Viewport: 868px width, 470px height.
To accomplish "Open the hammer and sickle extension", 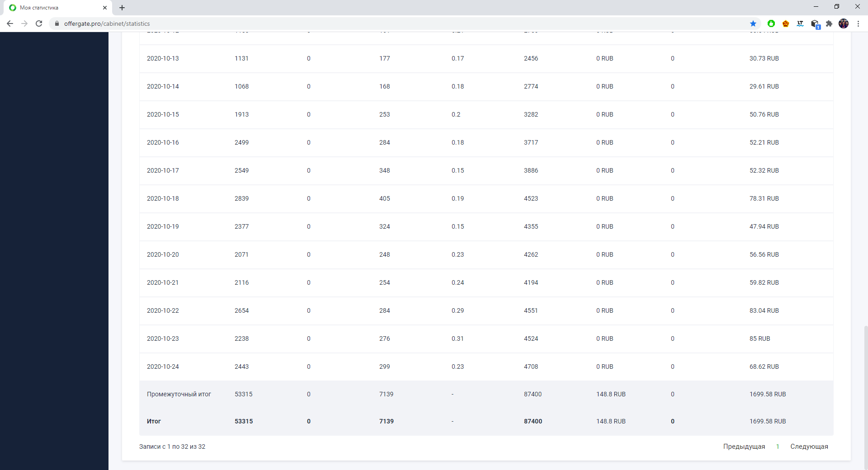I will (x=786, y=23).
